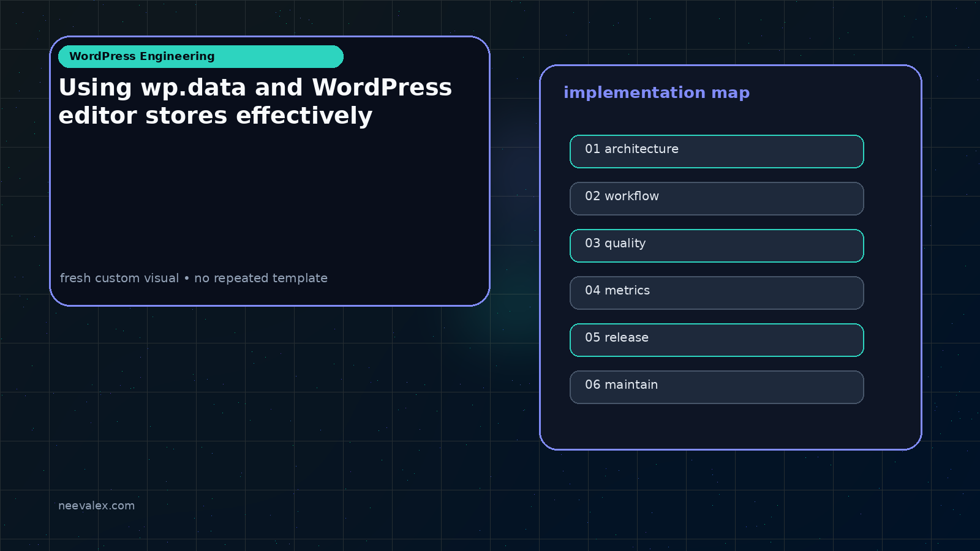The width and height of the screenshot is (980, 551).
Task: Click the headline about wp.data stores
Action: [x=255, y=102]
